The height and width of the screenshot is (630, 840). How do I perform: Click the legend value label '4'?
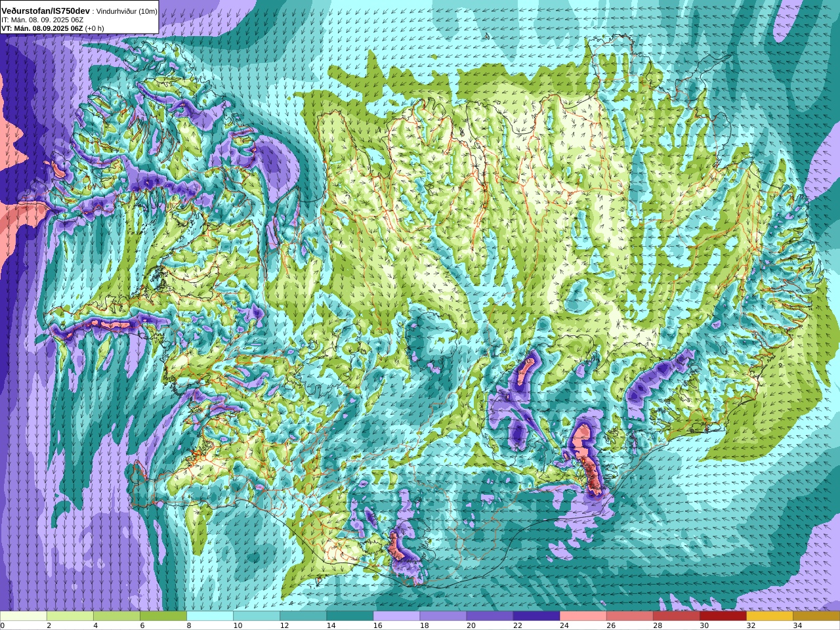pos(96,625)
